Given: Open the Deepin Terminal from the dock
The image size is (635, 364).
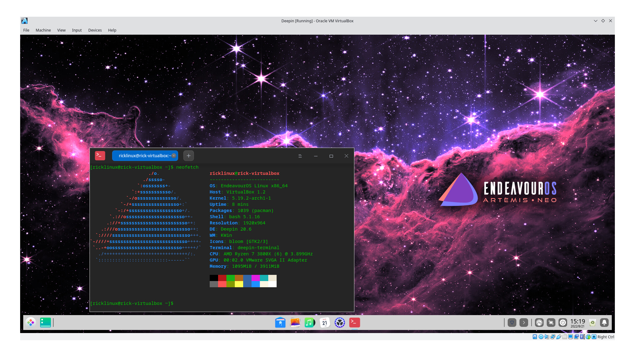Looking at the screenshot, I should (354, 323).
